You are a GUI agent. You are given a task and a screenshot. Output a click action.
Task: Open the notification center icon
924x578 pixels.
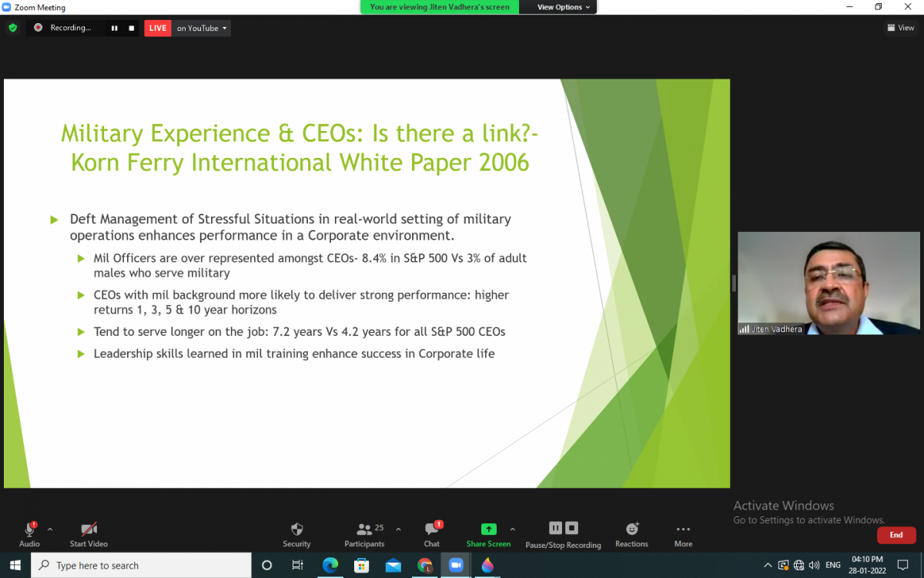(x=903, y=565)
